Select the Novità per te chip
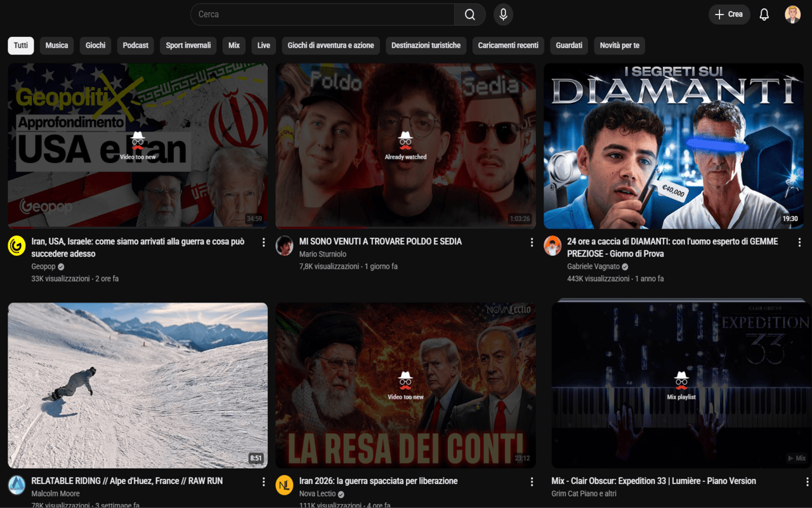Screen dimensions: 812x508 point(620,46)
